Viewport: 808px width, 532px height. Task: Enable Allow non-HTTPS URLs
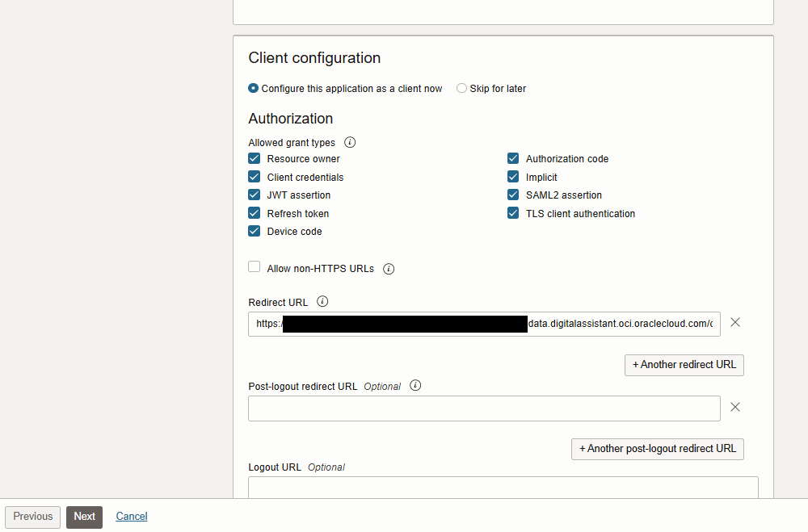pos(255,267)
